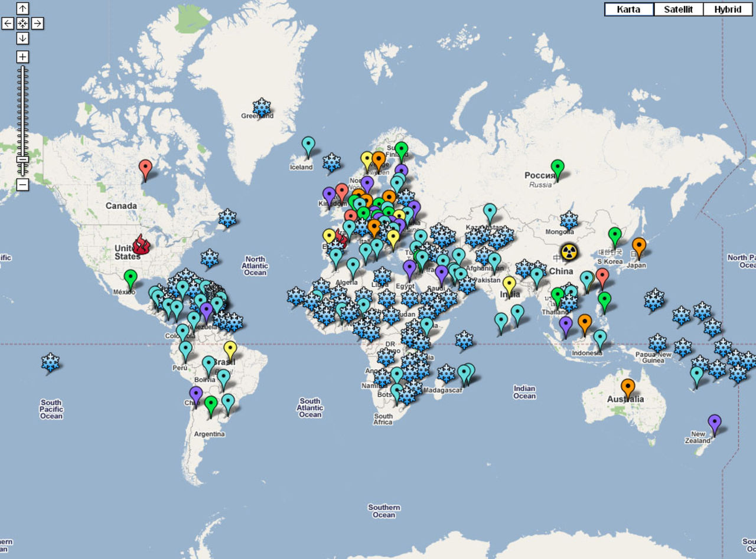Switch to Hybrid map view
The height and width of the screenshot is (559, 756).
(728, 9)
